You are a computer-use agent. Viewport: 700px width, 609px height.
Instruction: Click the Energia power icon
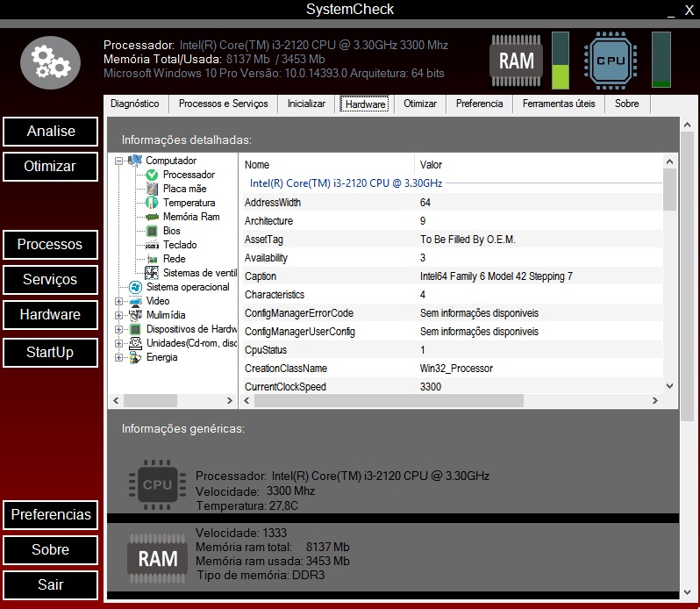pos(135,358)
